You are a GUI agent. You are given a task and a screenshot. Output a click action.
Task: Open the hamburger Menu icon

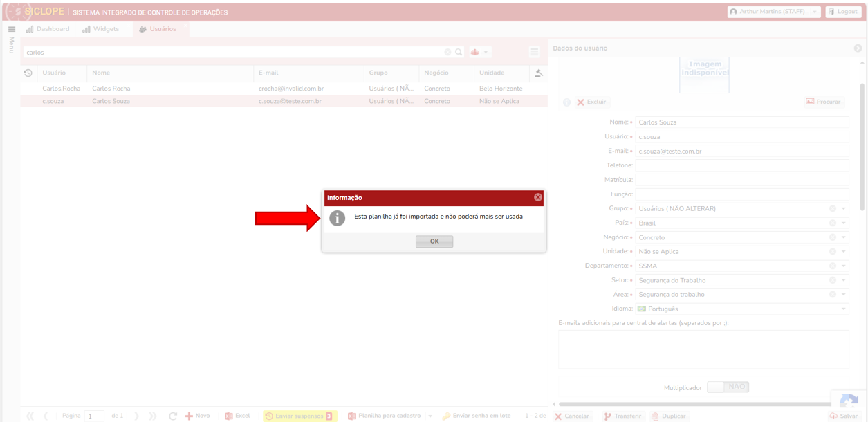point(11,30)
